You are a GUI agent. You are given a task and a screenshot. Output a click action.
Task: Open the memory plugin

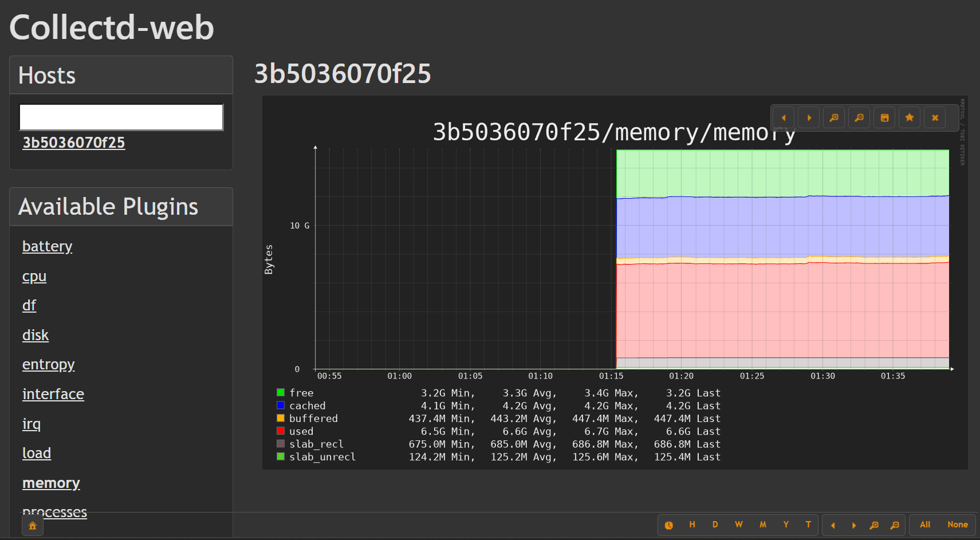[51, 483]
